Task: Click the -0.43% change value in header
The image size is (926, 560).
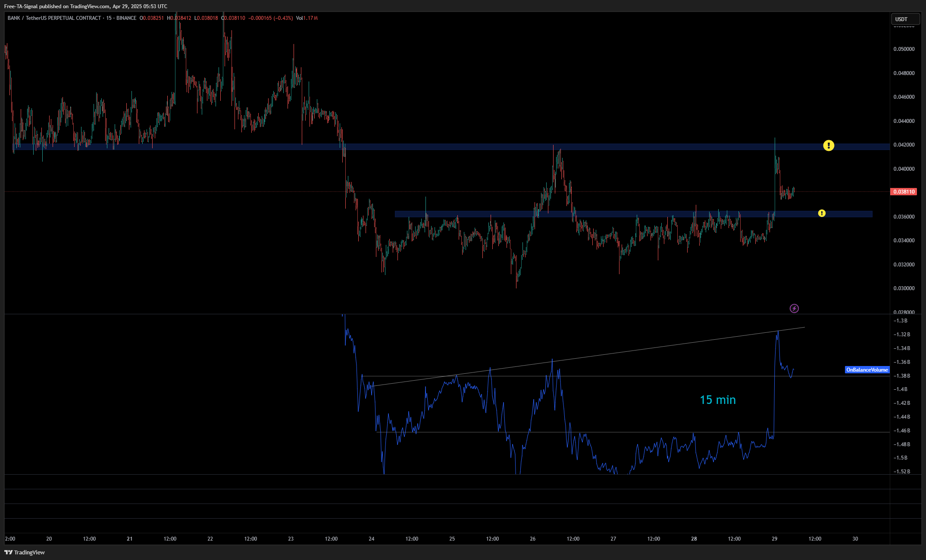Action: point(283,18)
